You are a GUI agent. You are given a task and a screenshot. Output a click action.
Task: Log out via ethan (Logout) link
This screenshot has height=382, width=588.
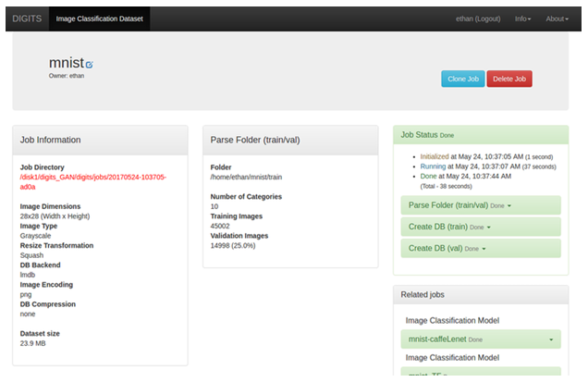coord(478,18)
